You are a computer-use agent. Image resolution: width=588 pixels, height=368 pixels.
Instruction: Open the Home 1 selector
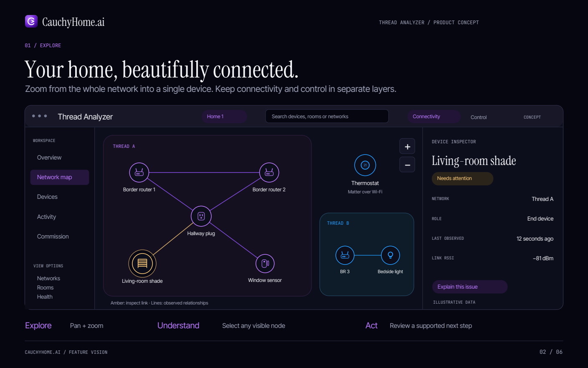224,117
